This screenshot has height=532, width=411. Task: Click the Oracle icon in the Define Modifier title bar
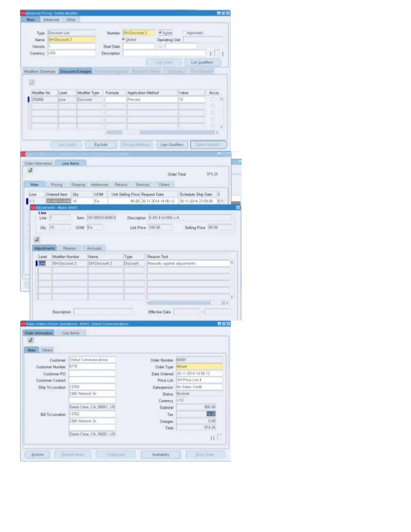23,13
